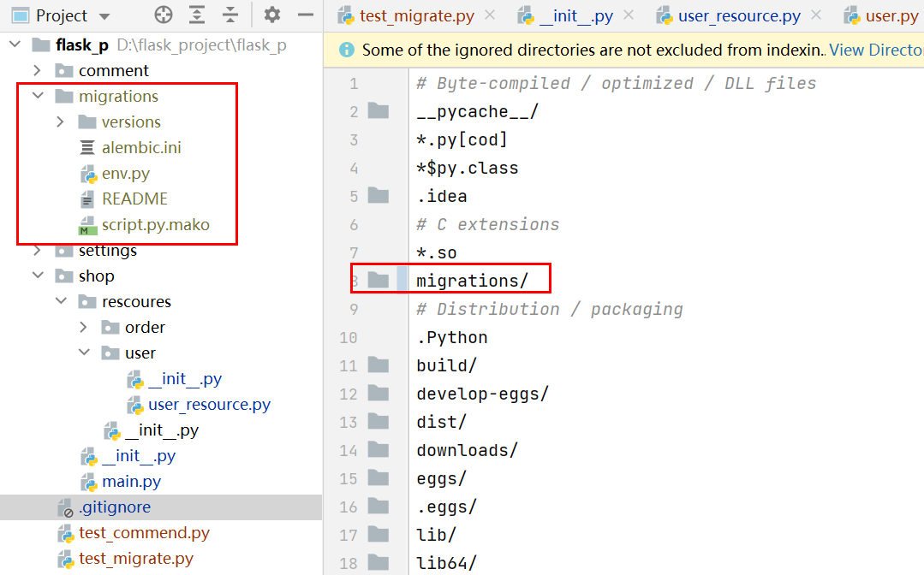The image size is (924, 575).
Task: Click the folder gutter icon beside lib/
Action: pos(379,534)
